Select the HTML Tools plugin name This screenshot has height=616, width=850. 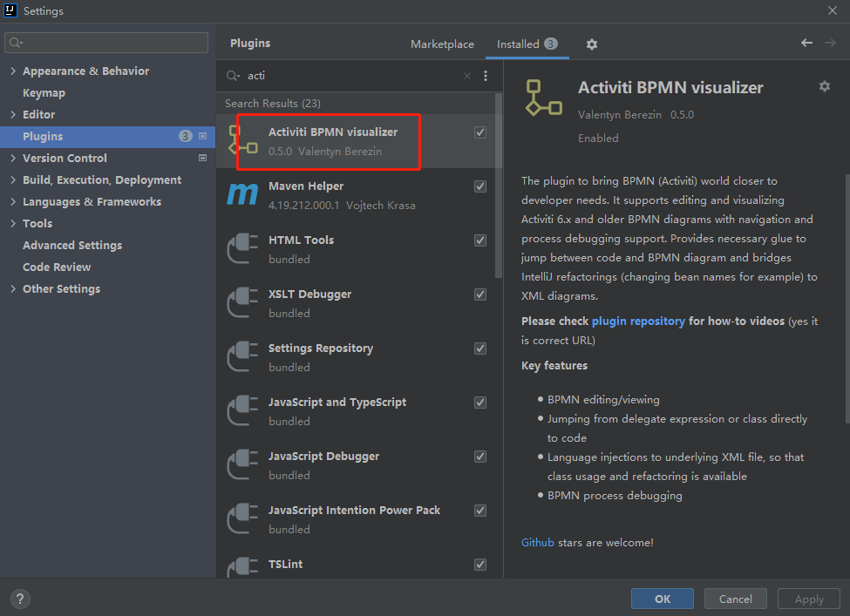pyautogui.click(x=301, y=240)
